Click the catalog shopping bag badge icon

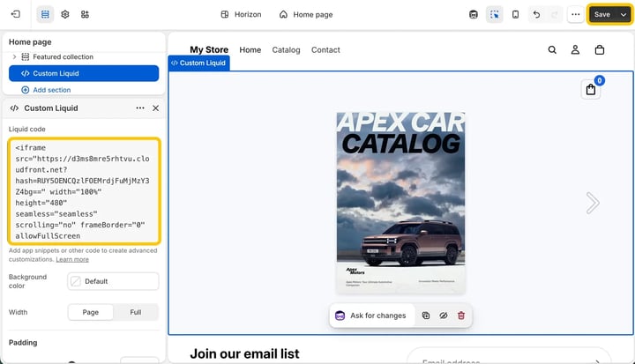(591, 89)
